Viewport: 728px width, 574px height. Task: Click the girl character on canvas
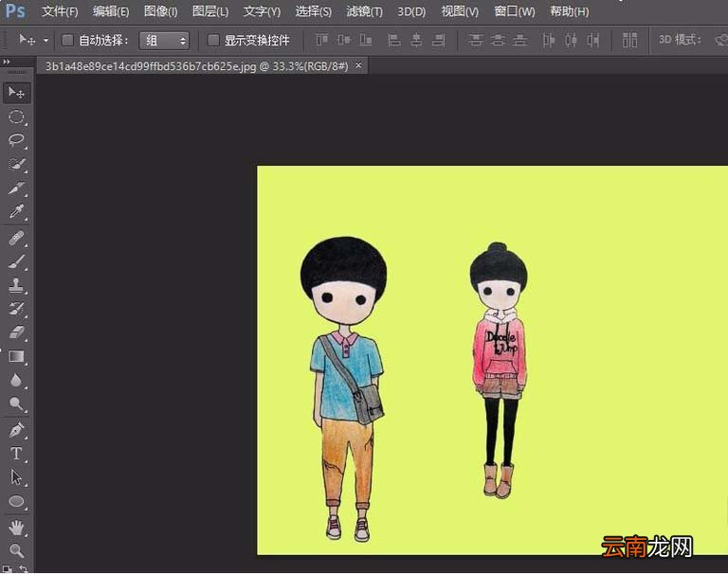500,370
